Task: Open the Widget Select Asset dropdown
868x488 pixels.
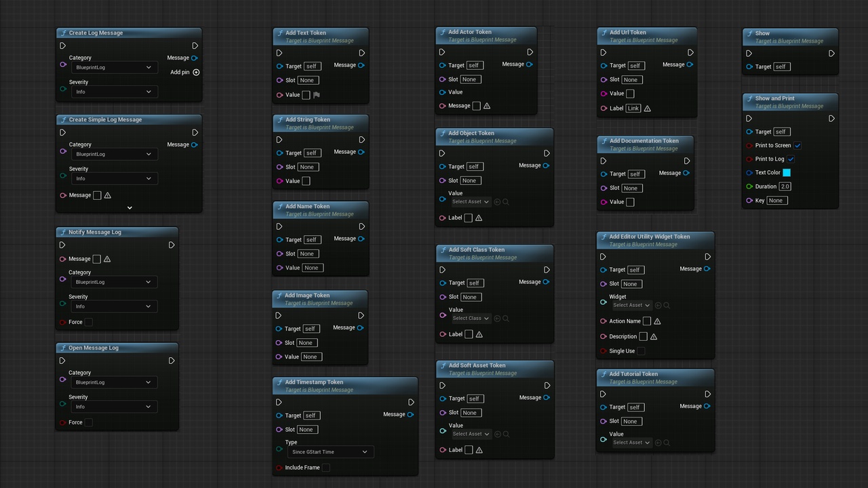Action: (x=631, y=306)
